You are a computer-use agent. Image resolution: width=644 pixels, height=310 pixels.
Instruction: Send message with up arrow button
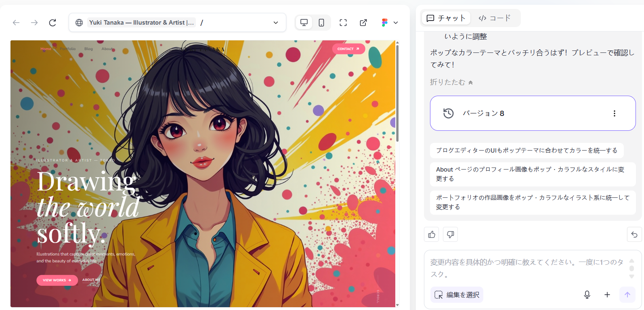pos(627,295)
